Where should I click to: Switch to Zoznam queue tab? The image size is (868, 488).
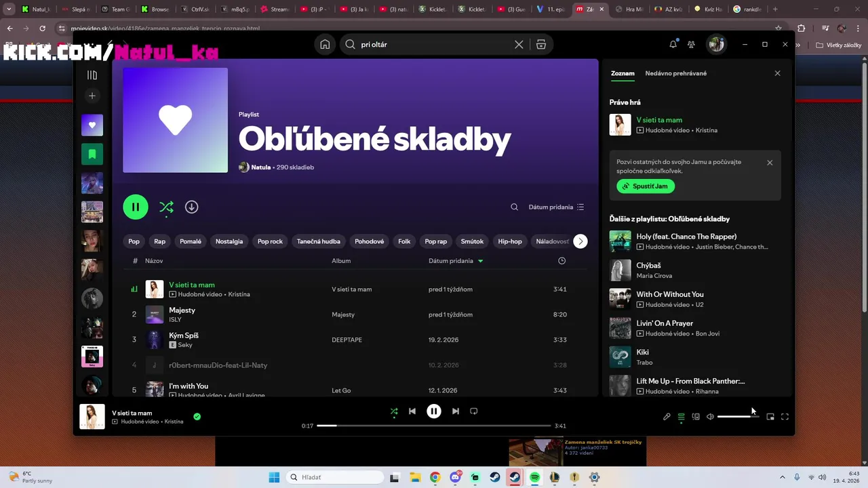point(623,73)
